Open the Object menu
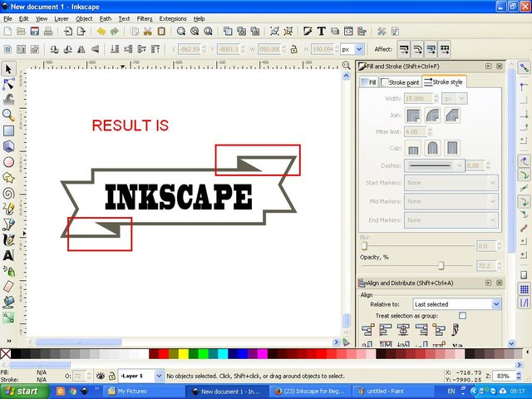The image size is (532, 399). pyautogui.click(x=84, y=18)
